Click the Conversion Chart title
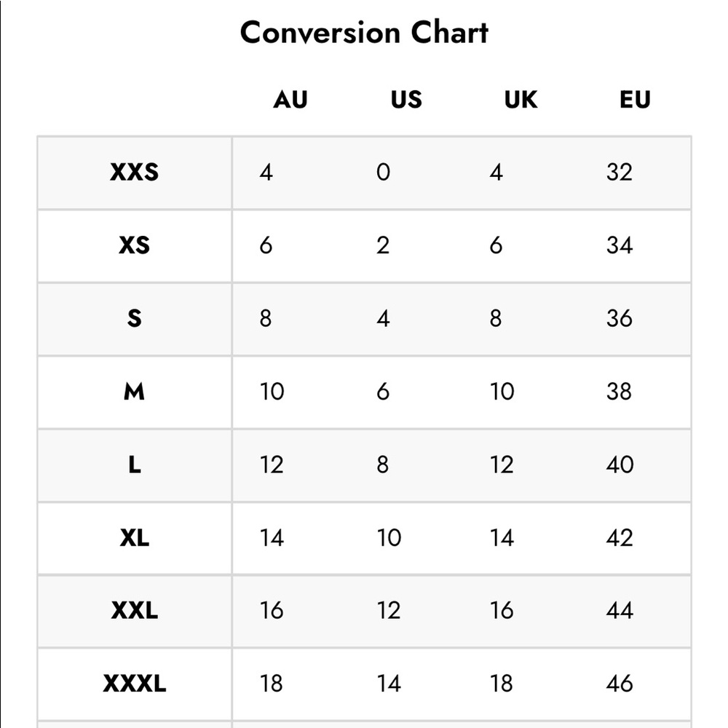Viewport: 728px width, 728px height. pos(364,33)
